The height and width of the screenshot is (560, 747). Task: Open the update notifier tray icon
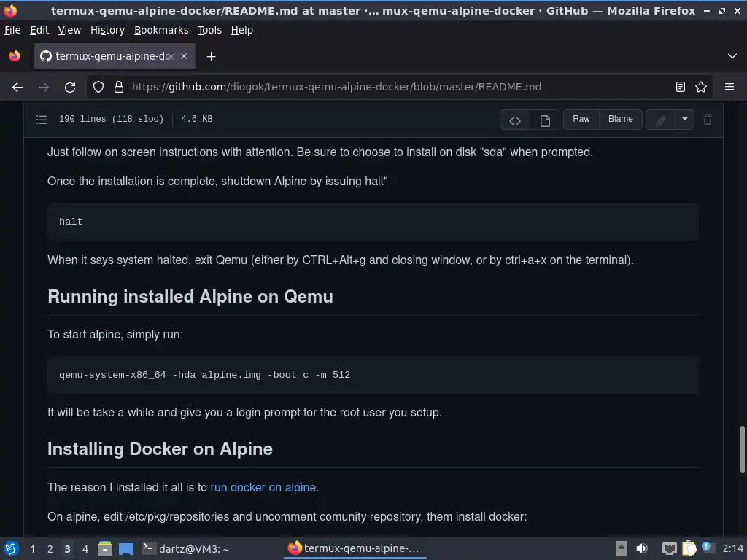point(706,548)
